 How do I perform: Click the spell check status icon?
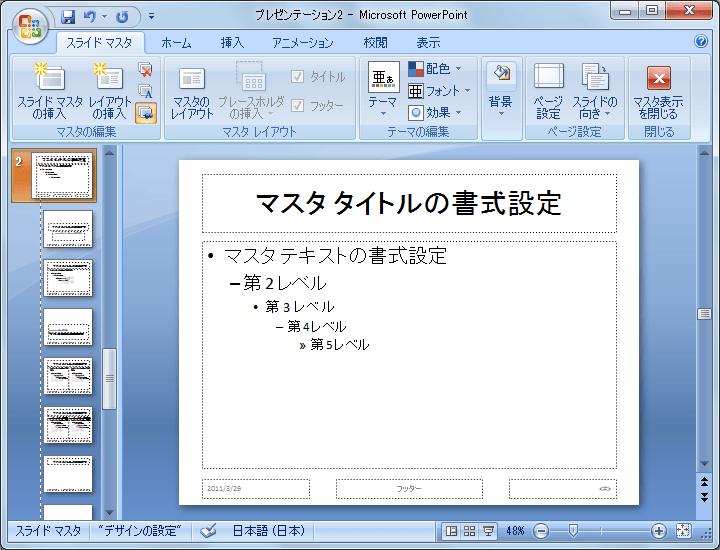[x=208, y=531]
